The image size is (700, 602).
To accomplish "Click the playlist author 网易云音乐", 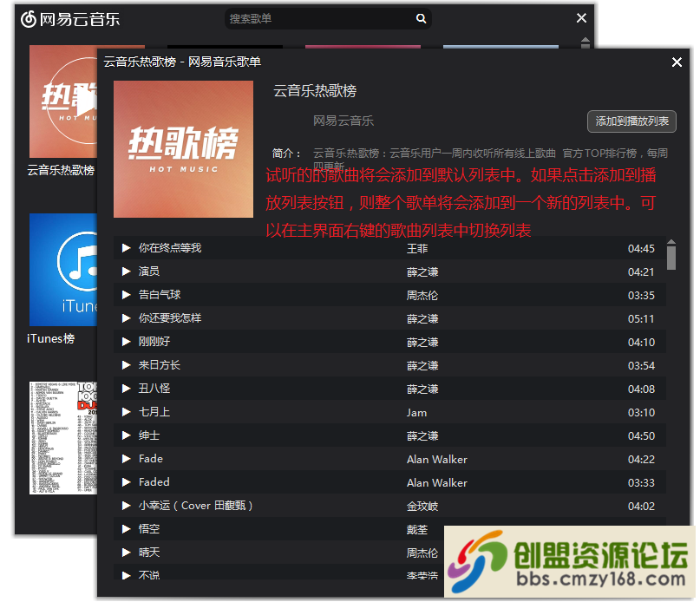I will (x=343, y=121).
